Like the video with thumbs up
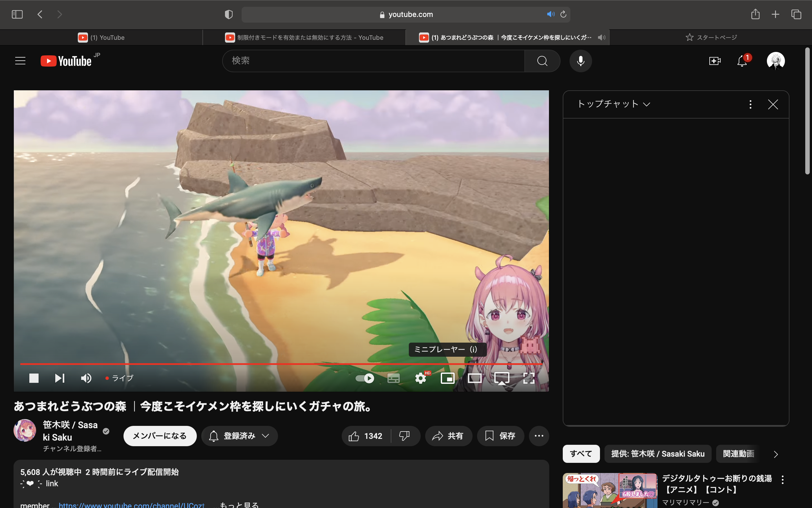This screenshot has width=812, height=508. coord(366,436)
